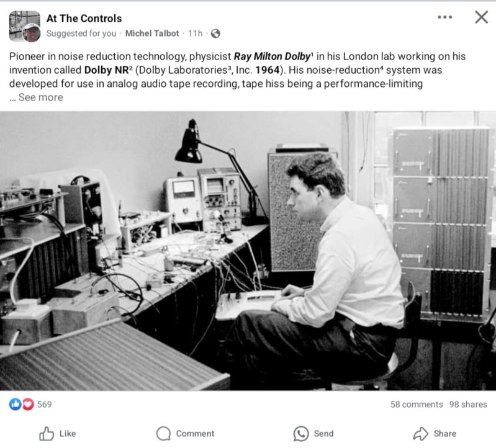The image size is (496, 448).
Task: Expand the post text with See more
Action: click(41, 97)
